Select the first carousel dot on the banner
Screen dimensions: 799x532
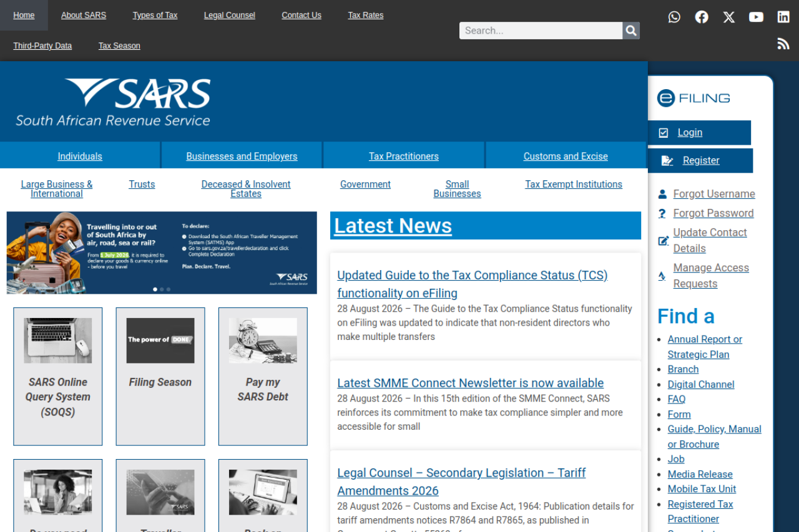[x=155, y=289]
